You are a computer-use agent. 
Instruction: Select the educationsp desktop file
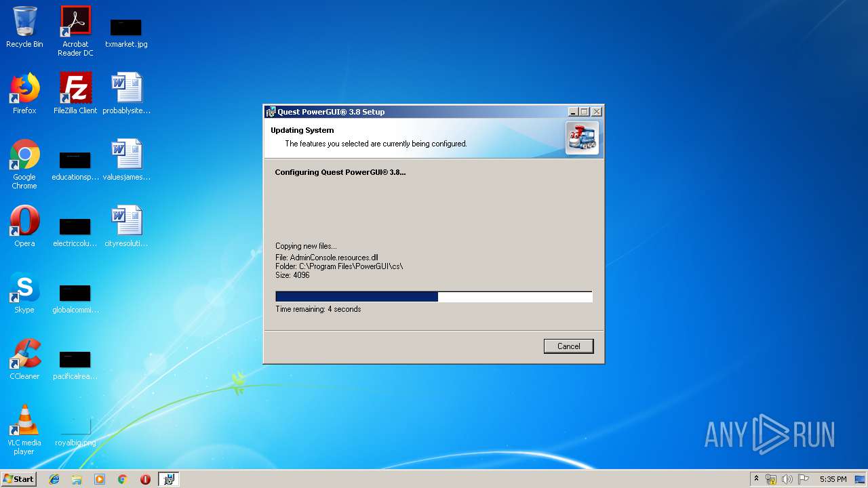(75, 166)
